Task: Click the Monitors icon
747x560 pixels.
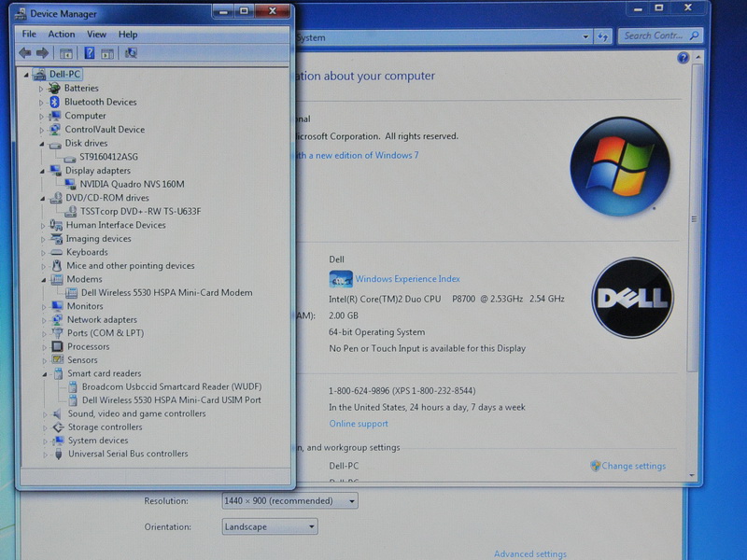Action: [57, 306]
